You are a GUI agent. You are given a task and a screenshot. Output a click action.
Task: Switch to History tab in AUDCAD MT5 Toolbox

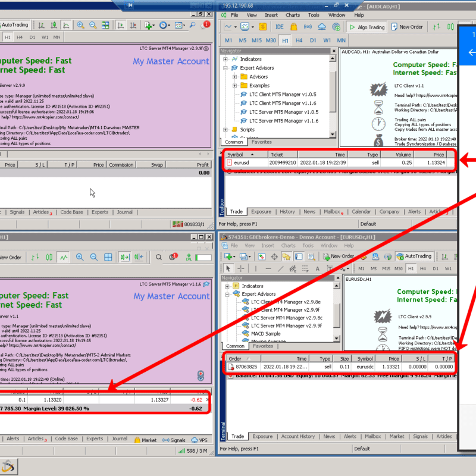287,212
